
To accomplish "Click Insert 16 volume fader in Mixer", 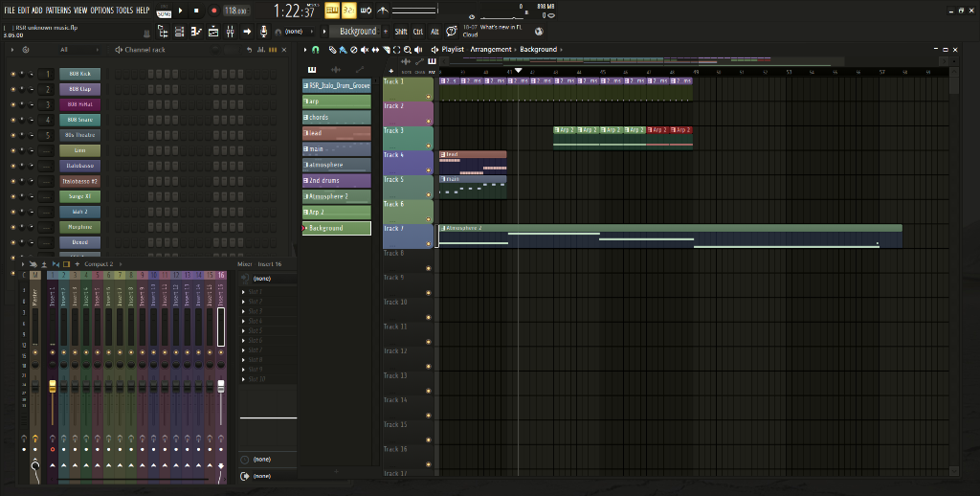I will 221,386.
